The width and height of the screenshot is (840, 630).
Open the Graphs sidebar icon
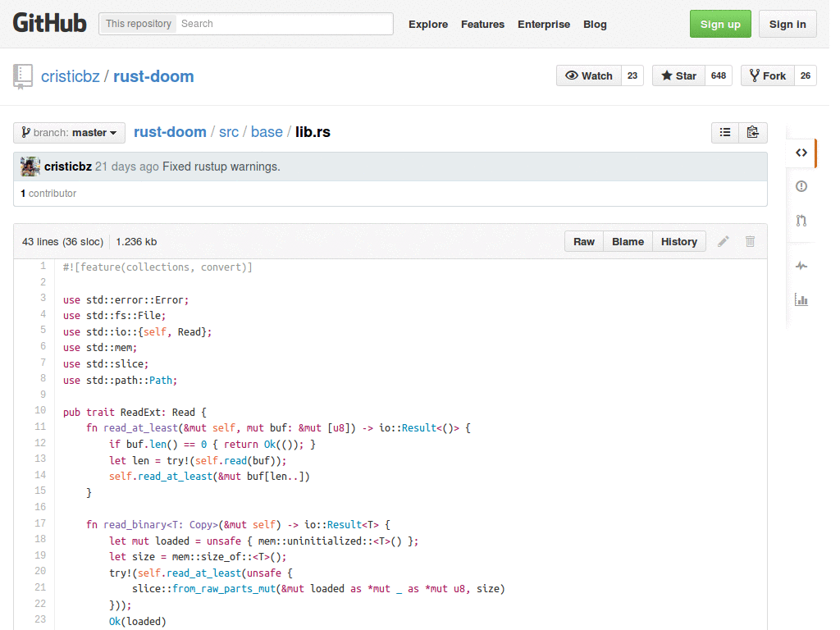click(x=801, y=299)
